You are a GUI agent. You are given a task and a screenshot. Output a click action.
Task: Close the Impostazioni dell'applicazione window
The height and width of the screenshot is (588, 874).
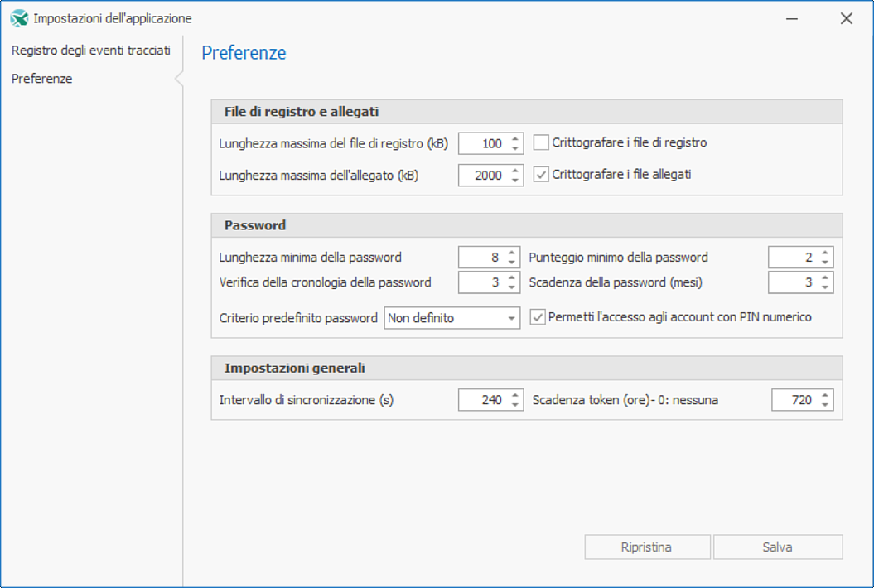pos(846,18)
